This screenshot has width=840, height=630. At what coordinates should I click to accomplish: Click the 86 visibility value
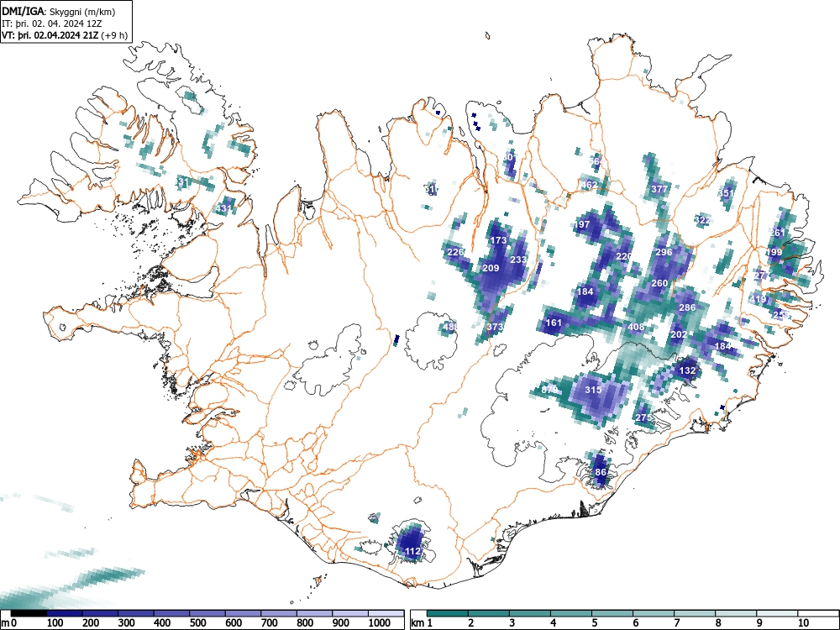(x=601, y=472)
